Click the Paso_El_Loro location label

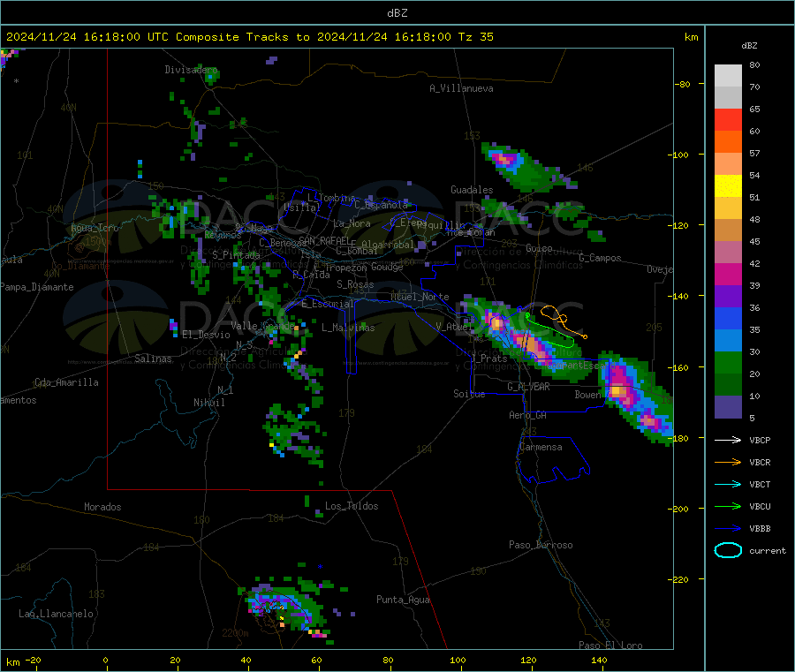[610, 646]
